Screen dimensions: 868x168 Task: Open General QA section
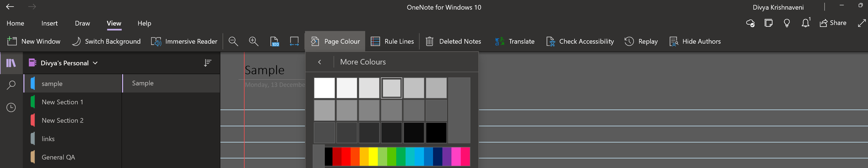pyautogui.click(x=73, y=157)
